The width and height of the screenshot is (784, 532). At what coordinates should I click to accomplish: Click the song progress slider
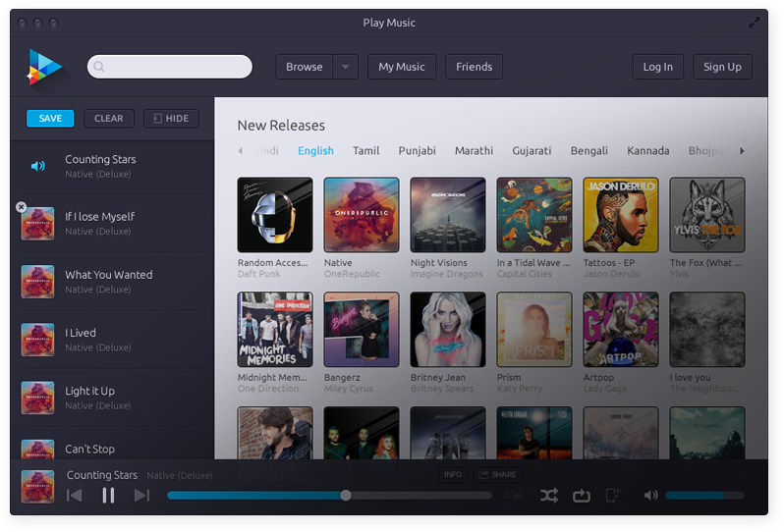[x=329, y=496]
